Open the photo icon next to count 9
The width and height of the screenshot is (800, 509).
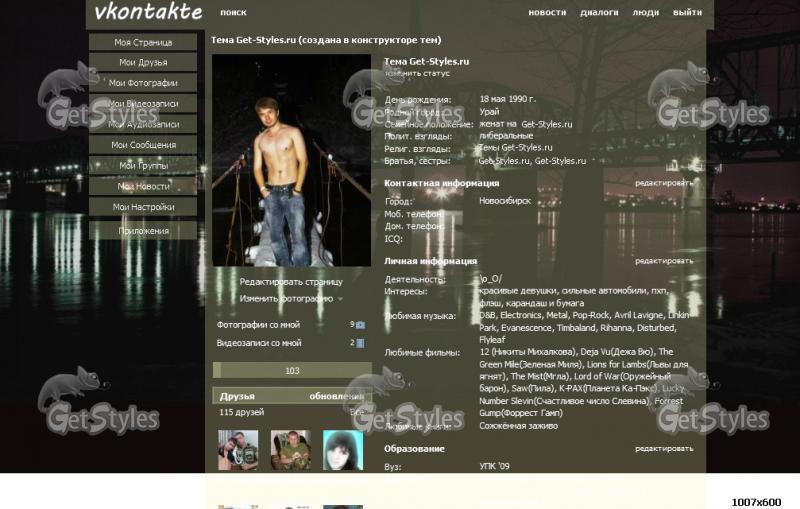pyautogui.click(x=360, y=325)
